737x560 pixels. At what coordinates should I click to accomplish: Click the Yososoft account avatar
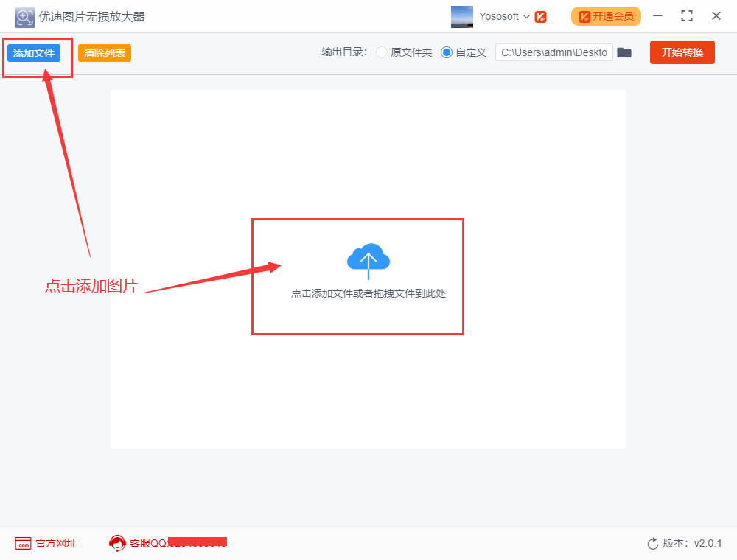462,16
